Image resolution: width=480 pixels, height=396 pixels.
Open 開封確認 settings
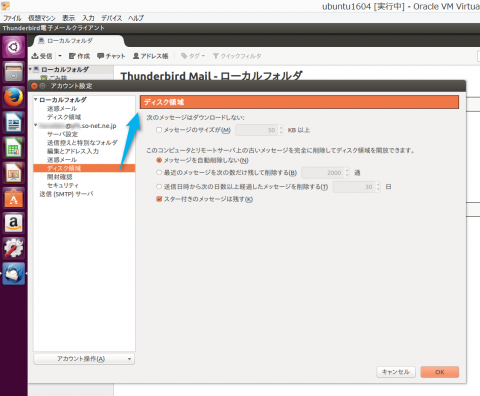[60, 177]
